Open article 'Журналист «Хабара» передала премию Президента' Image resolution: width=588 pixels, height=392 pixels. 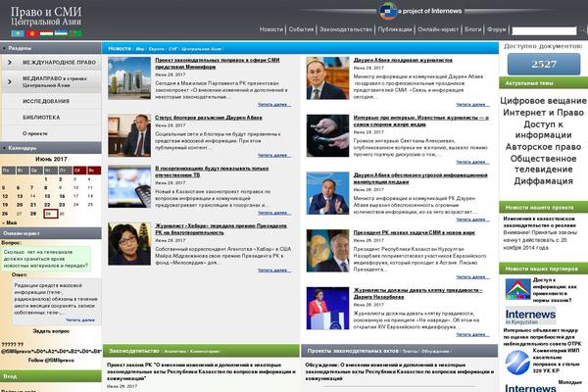tap(220, 229)
